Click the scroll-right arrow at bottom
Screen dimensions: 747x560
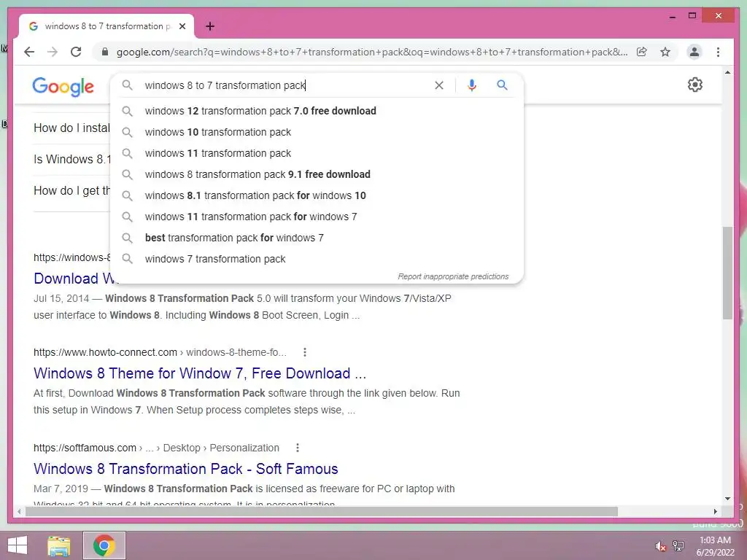(715, 511)
